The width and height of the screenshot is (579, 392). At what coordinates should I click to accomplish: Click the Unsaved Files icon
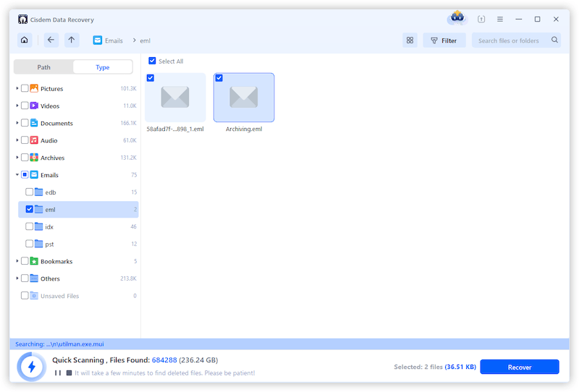[34, 295]
